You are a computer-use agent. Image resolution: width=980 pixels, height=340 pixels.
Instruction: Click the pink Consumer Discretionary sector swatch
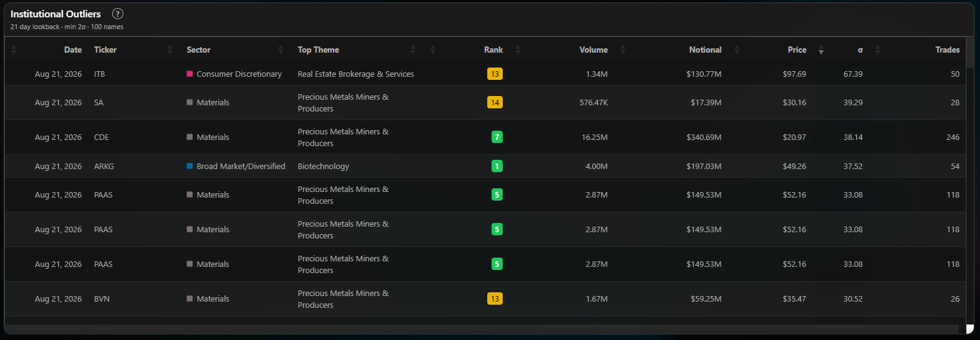point(190,74)
